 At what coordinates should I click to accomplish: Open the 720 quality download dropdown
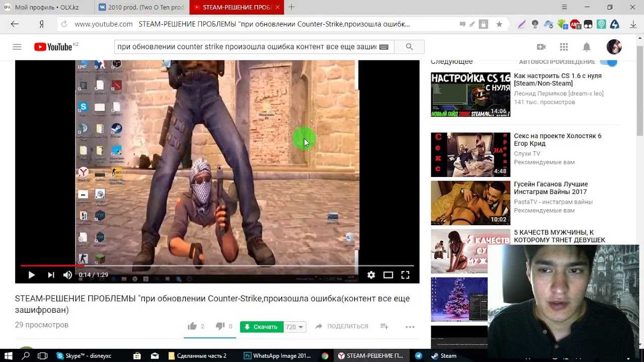point(295,327)
